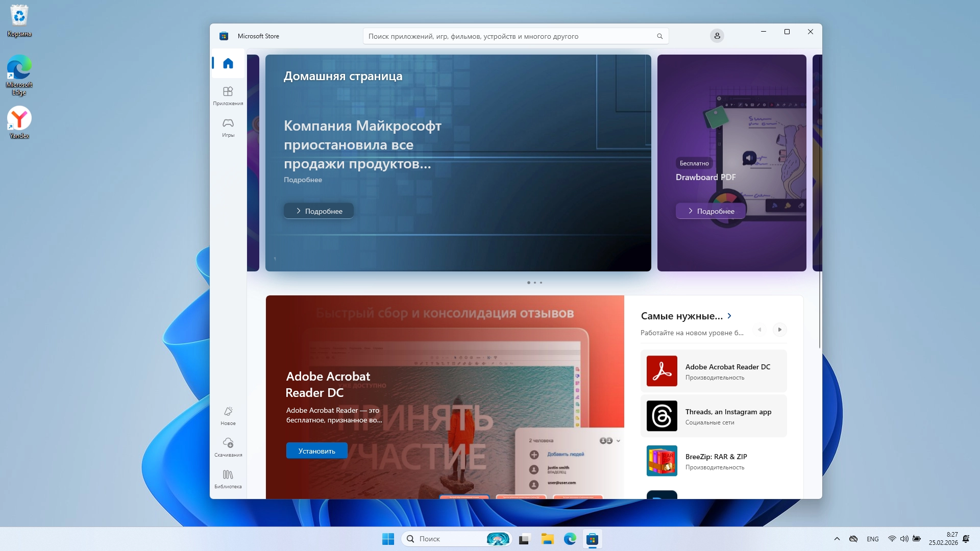980x551 pixels.
Task: Show hidden system tray icons chevron
Action: [837, 539]
